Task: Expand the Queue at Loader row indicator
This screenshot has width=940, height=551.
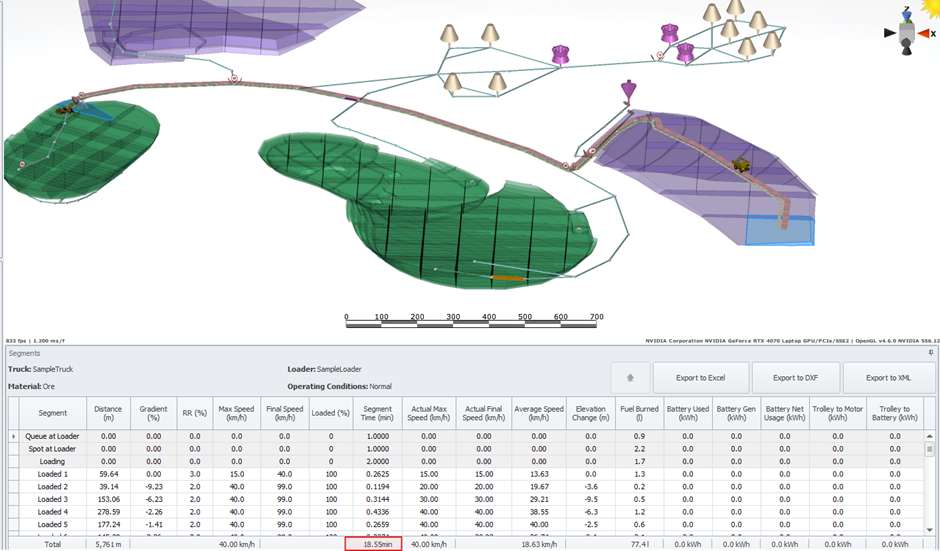Action: [x=14, y=436]
